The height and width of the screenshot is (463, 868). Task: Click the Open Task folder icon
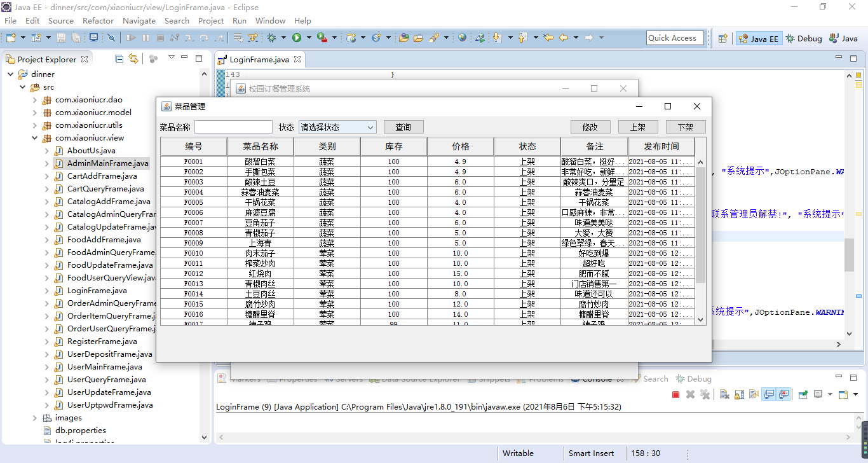click(x=418, y=38)
